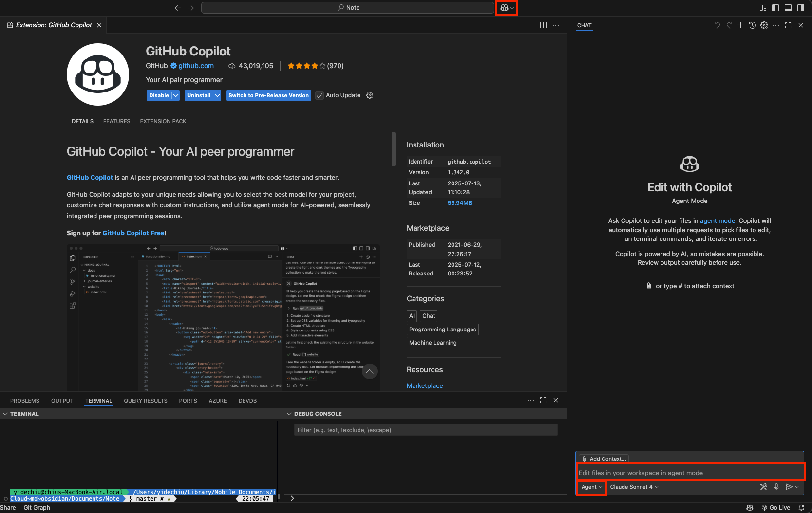
Task: Click the extension size 59.94MB link
Action: (460, 203)
